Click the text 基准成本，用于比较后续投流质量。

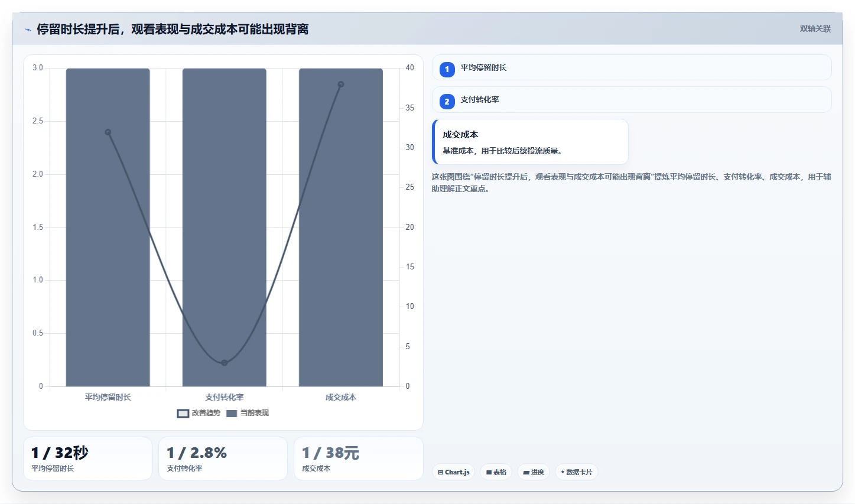(x=504, y=151)
